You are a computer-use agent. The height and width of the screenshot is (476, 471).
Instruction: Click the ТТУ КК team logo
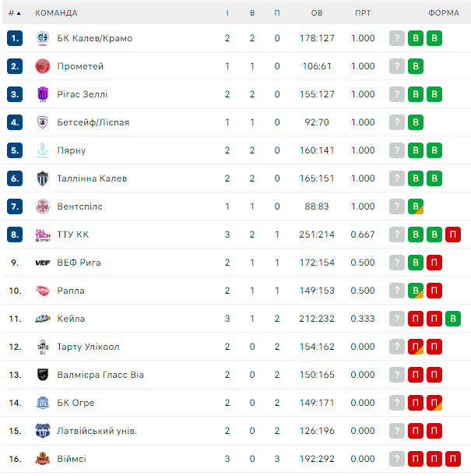coord(43,234)
